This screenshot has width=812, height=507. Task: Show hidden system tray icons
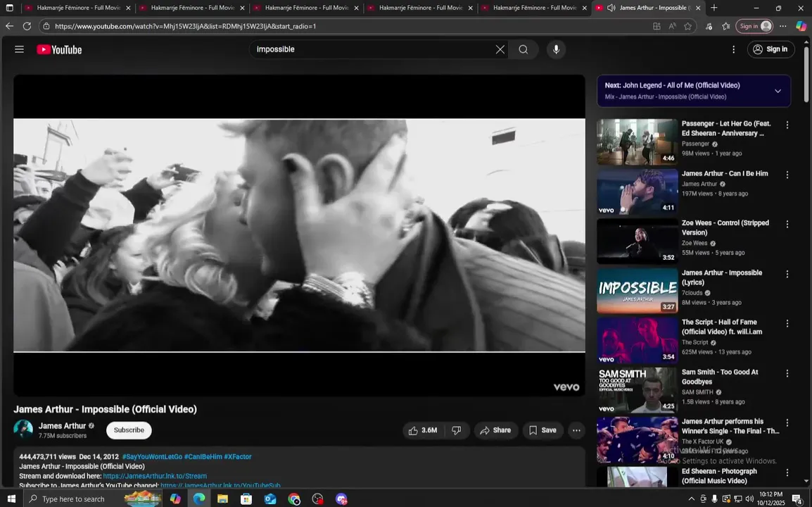(x=691, y=499)
